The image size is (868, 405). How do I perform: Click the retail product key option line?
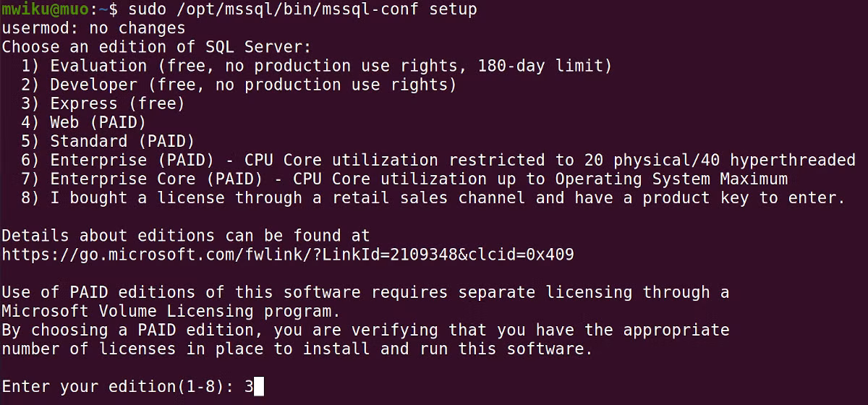[433, 197]
